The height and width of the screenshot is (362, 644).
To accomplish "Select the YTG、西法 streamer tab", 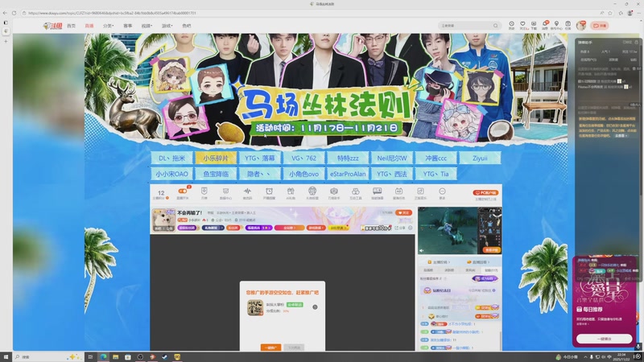I will coord(392,174).
